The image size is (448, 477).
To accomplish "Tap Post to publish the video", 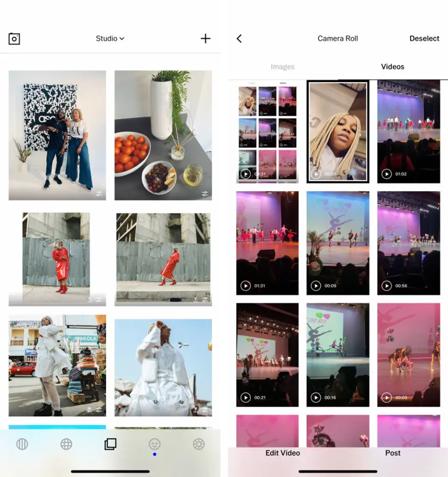I will click(393, 453).
